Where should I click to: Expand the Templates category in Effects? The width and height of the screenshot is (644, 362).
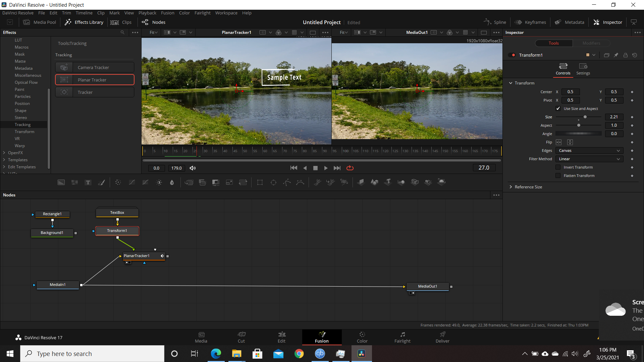click(x=4, y=160)
